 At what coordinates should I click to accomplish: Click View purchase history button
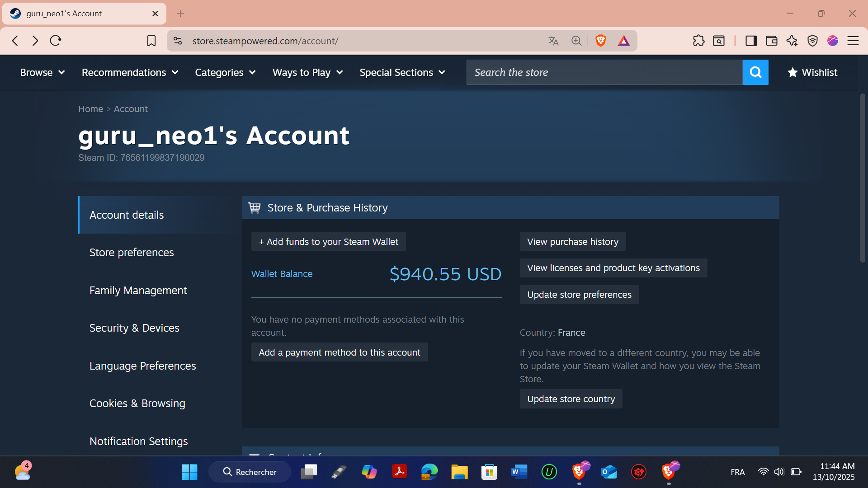point(572,242)
